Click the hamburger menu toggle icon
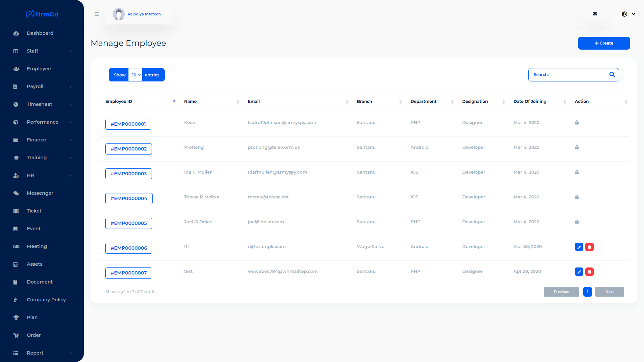The height and width of the screenshot is (362, 644). 97,14
